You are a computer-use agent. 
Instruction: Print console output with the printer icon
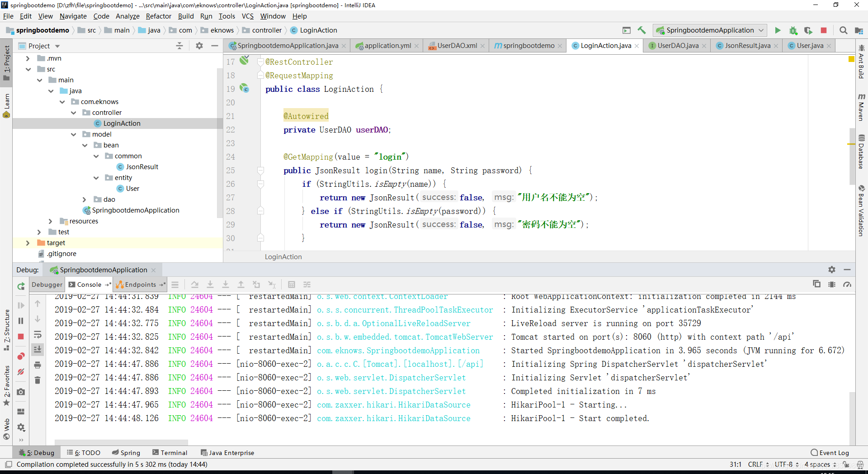pos(38,365)
